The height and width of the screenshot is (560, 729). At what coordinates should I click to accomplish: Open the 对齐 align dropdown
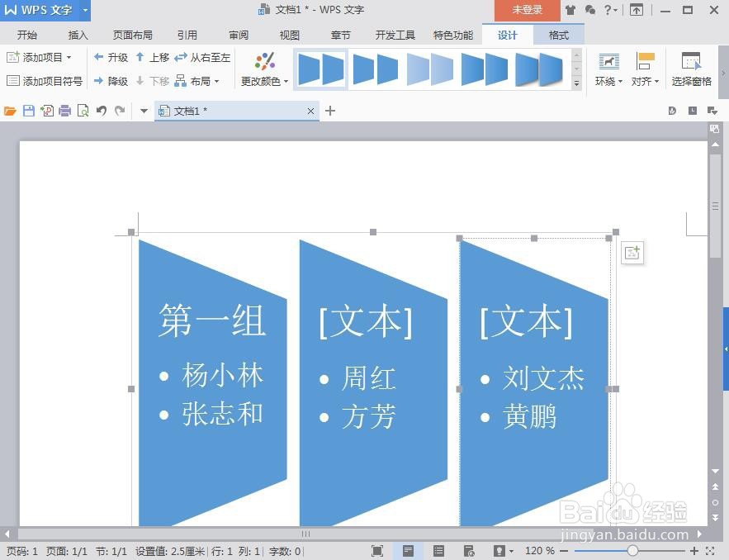(646, 69)
